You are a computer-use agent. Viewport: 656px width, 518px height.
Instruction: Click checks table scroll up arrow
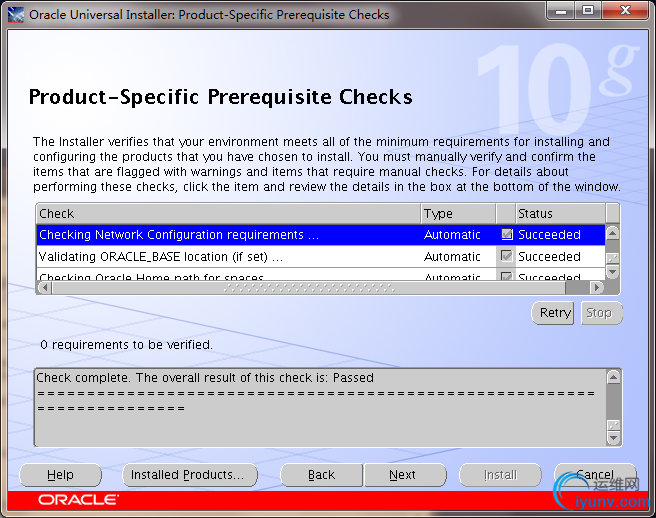pos(612,233)
